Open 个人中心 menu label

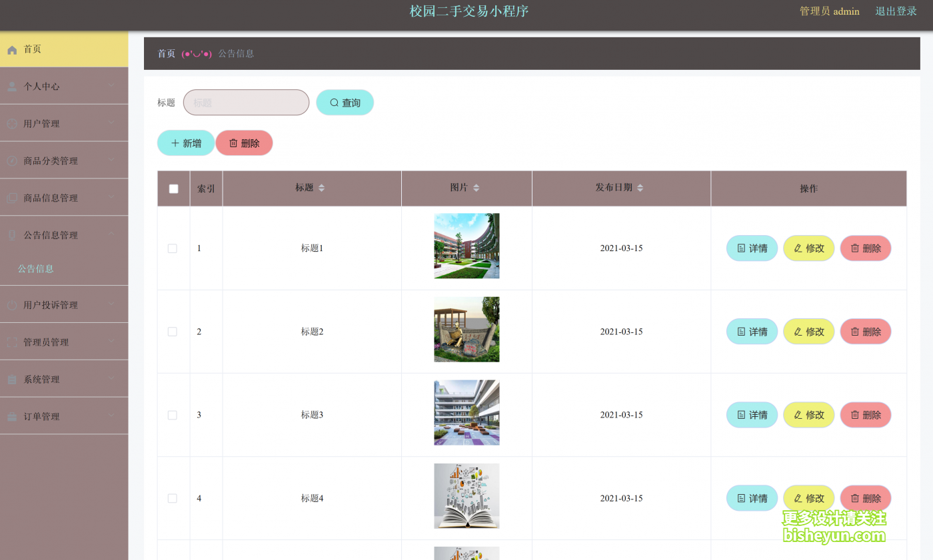coord(41,87)
